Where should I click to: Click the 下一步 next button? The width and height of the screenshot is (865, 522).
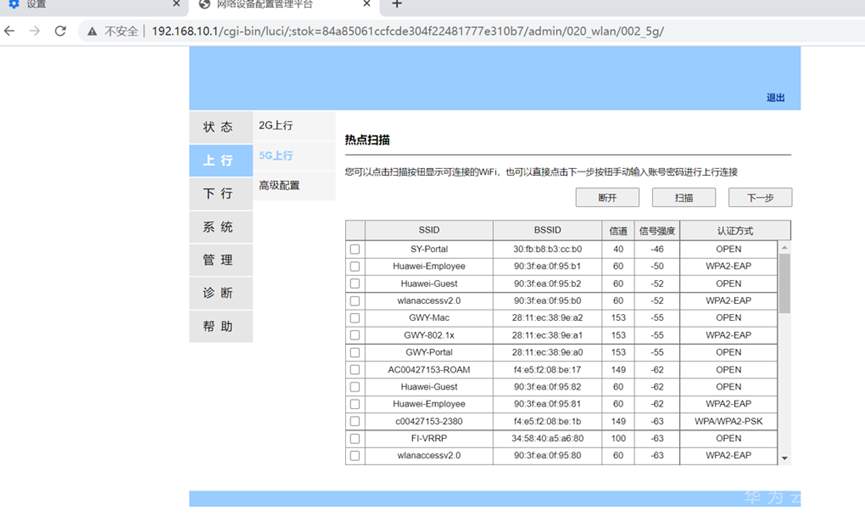click(x=760, y=198)
